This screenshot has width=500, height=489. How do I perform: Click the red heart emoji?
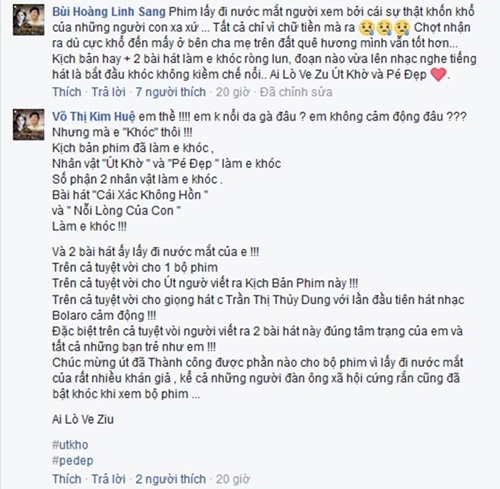click(439, 74)
